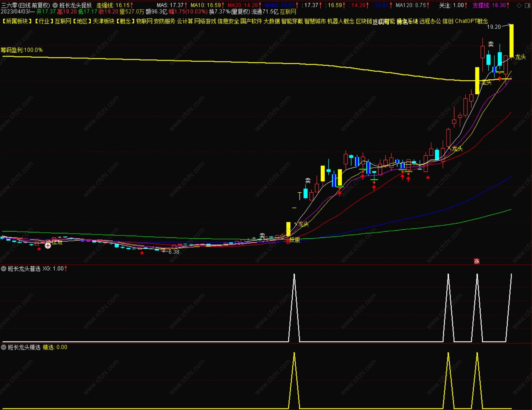This screenshot has width=532, height=410.
Task: Click the red 涨 badge above the sub-panel
Action: (x=477, y=261)
